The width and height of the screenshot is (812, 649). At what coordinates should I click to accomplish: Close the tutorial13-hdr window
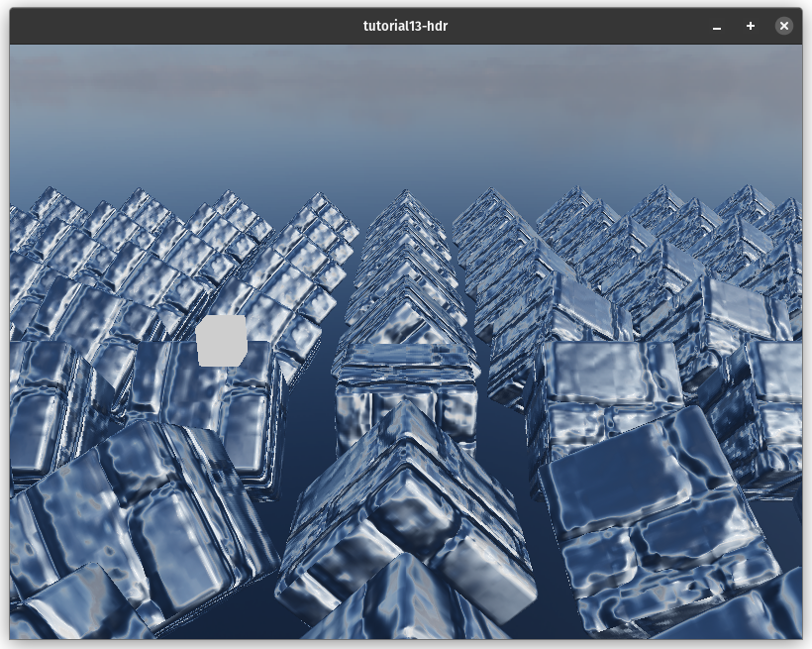(x=784, y=26)
